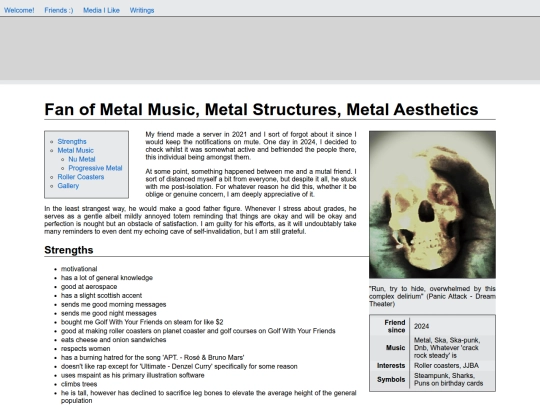This screenshot has height=405, width=540.
Task: Open the Media I Like page
Action: pos(101,10)
